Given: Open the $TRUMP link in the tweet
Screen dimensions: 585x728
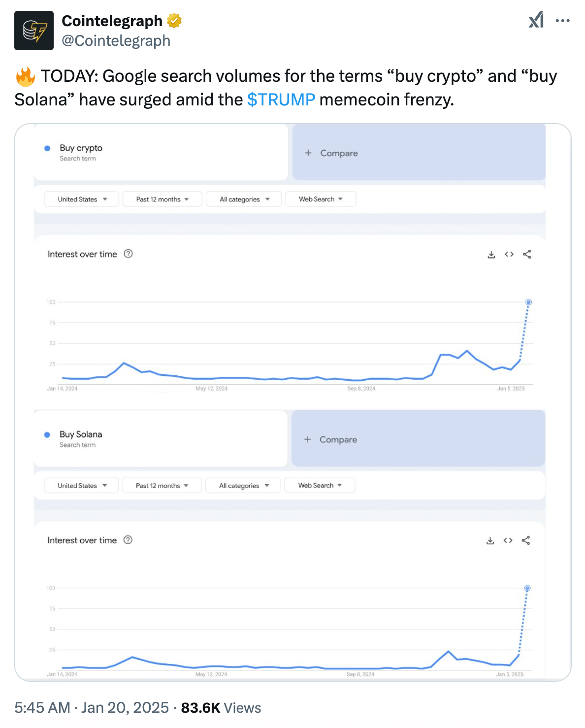Looking at the screenshot, I should 282,99.
